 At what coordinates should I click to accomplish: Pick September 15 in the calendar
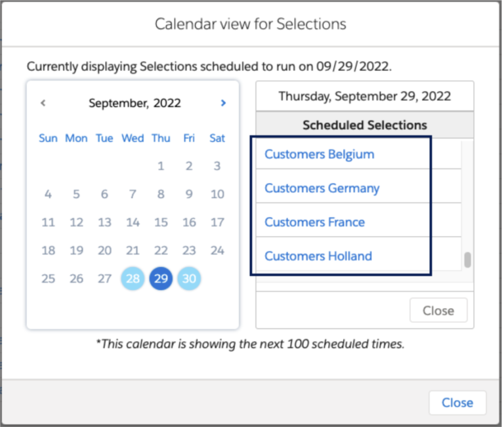pos(161,222)
